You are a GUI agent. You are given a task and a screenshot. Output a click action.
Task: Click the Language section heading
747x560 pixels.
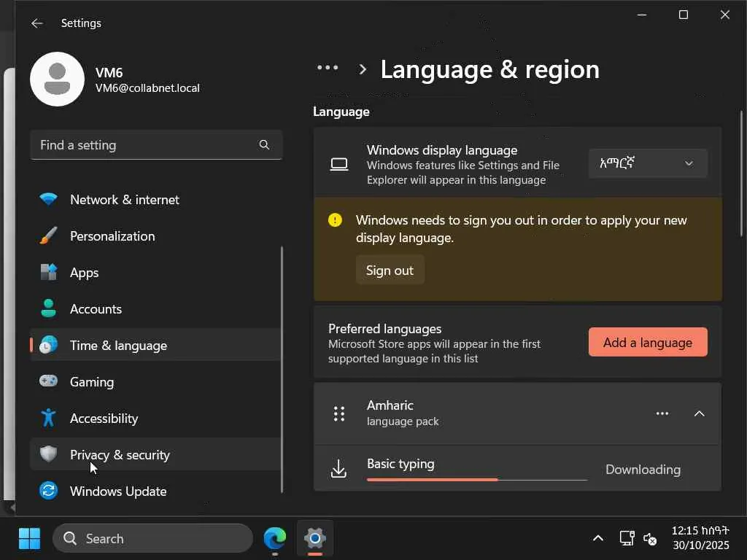pos(341,112)
